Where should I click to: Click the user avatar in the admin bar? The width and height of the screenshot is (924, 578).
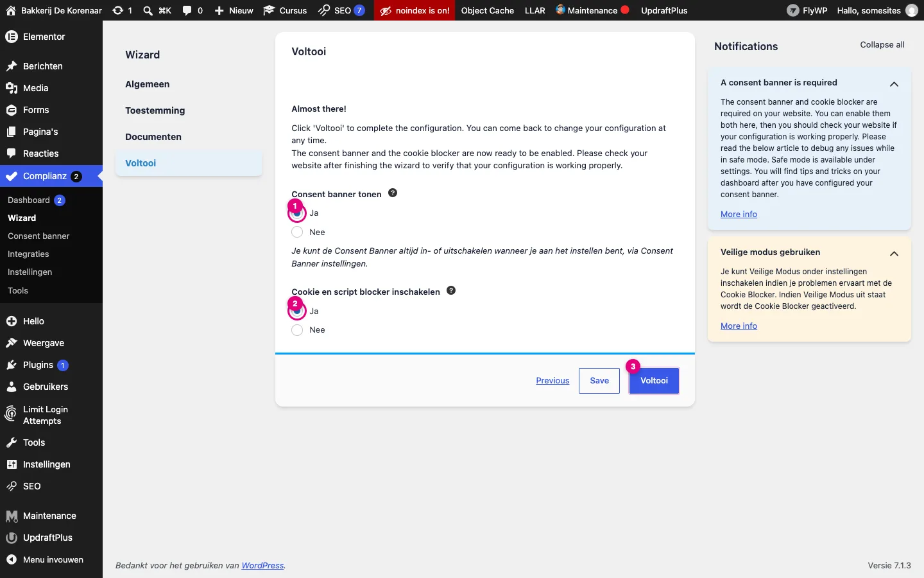tap(912, 10)
